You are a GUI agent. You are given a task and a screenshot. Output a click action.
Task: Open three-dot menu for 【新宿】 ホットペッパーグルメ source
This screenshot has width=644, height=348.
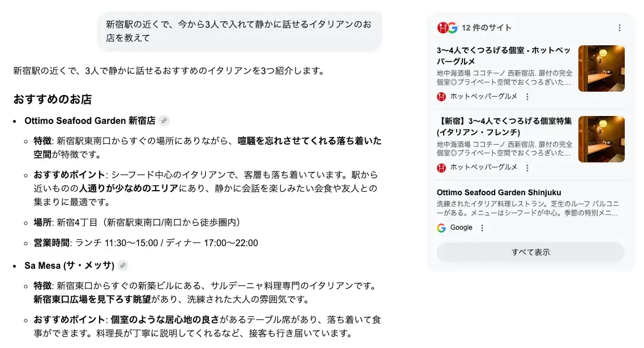point(527,167)
